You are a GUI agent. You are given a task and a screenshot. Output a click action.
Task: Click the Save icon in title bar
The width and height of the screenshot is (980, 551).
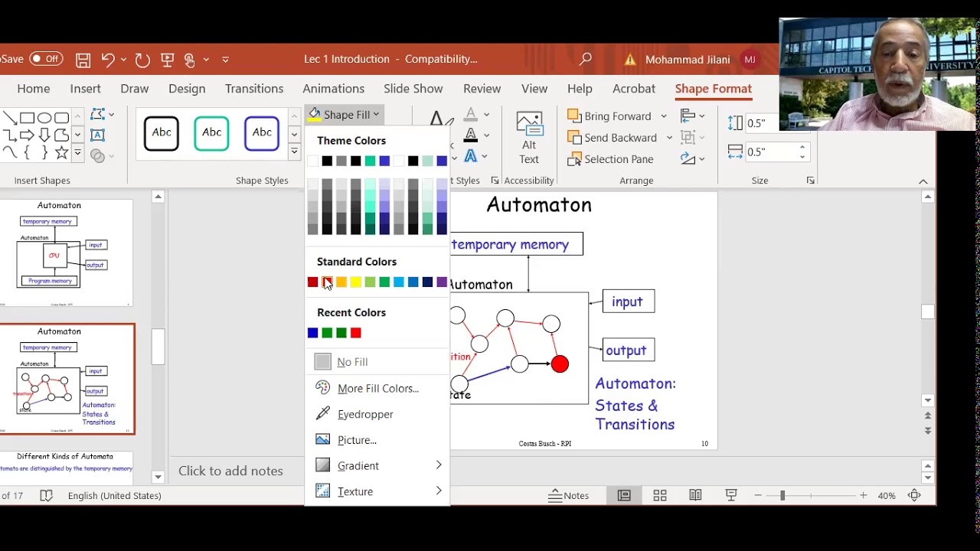tap(83, 60)
